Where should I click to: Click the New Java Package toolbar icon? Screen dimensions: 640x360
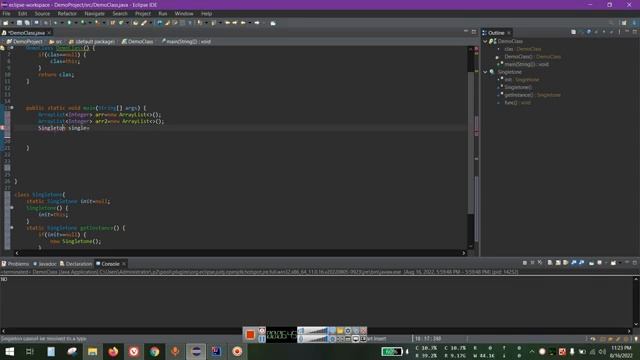pyautogui.click(x=113, y=23)
